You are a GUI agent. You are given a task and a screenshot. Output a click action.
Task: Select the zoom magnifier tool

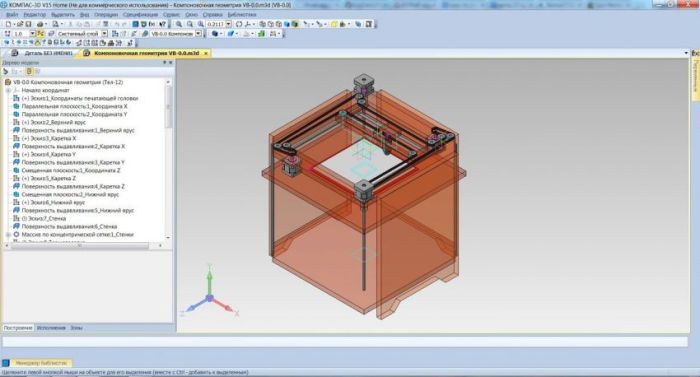click(178, 24)
